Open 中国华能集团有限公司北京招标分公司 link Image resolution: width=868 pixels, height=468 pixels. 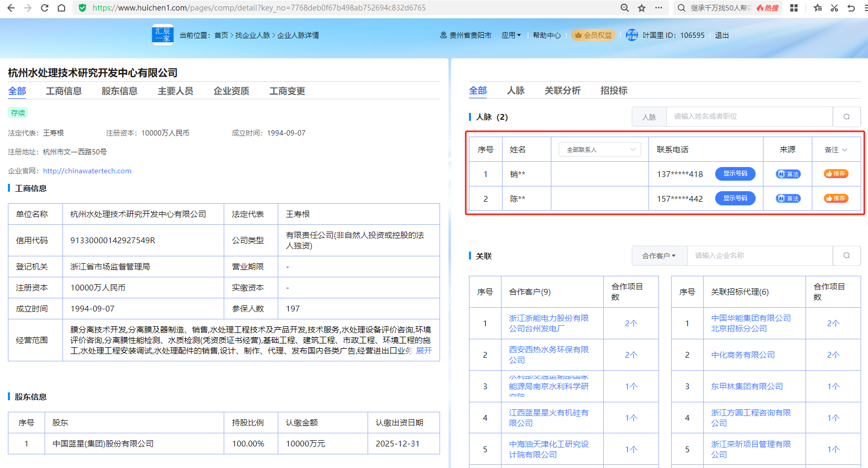pyautogui.click(x=751, y=324)
